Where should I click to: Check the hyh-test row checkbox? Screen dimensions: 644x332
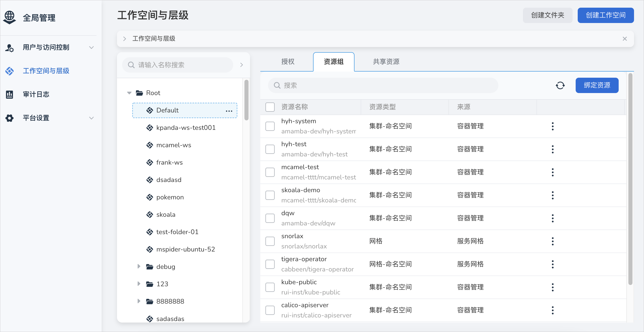pyautogui.click(x=270, y=149)
